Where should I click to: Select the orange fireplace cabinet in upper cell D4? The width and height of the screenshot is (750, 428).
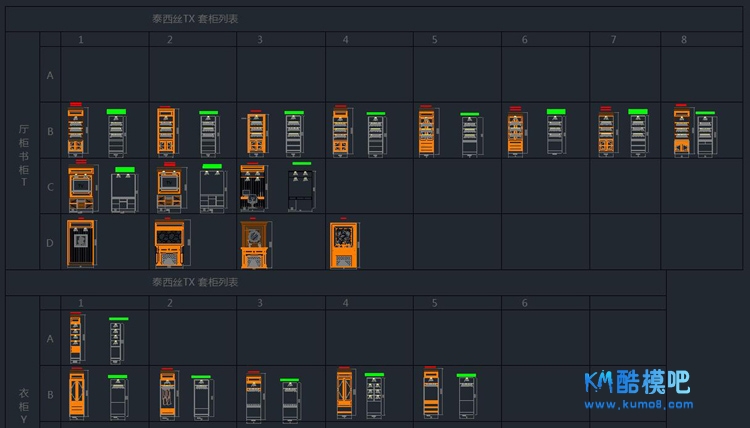coord(344,245)
